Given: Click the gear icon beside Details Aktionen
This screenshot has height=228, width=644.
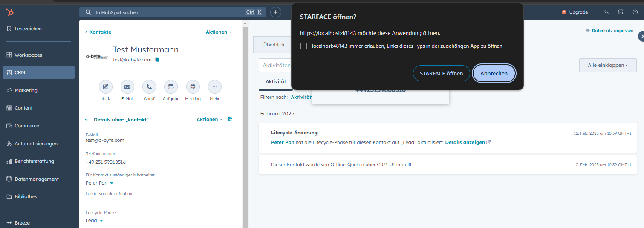Looking at the screenshot, I should pyautogui.click(x=230, y=119).
